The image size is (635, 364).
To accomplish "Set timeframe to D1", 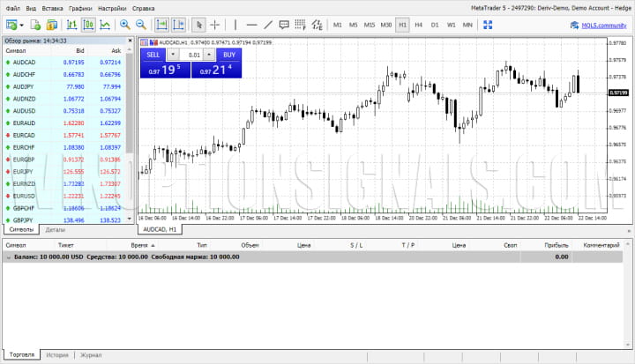I will [435, 25].
